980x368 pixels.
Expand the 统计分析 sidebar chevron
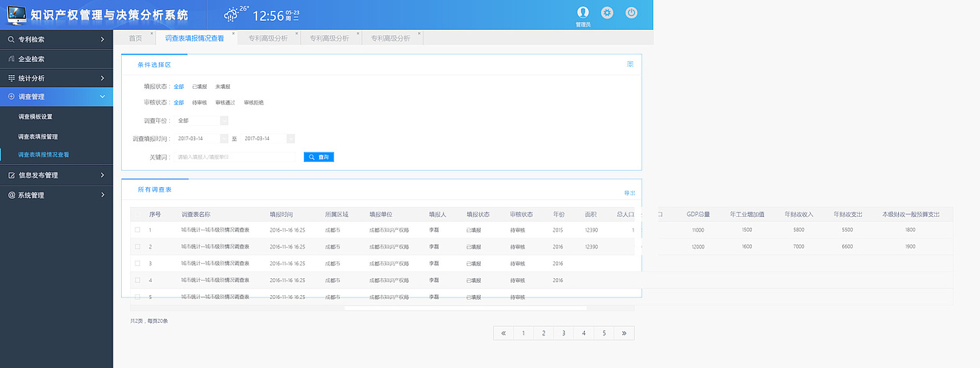(x=103, y=78)
